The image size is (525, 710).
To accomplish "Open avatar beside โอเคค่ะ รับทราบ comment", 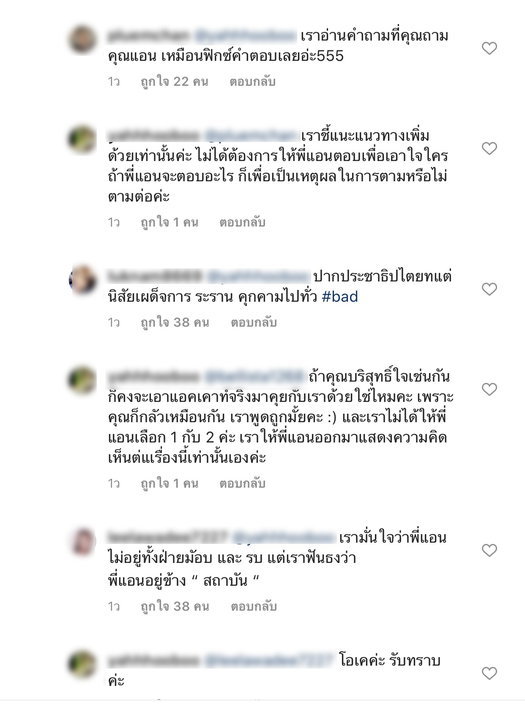I will (82, 664).
